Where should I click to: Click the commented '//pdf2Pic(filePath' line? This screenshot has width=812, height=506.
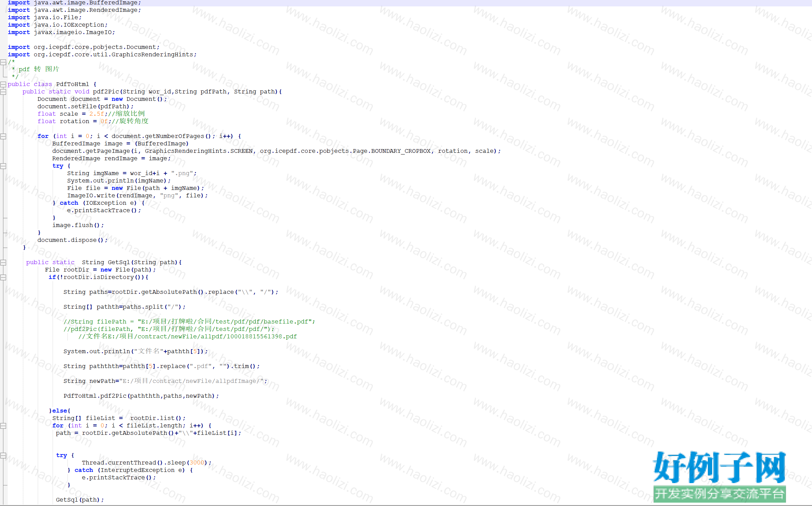(x=169, y=329)
